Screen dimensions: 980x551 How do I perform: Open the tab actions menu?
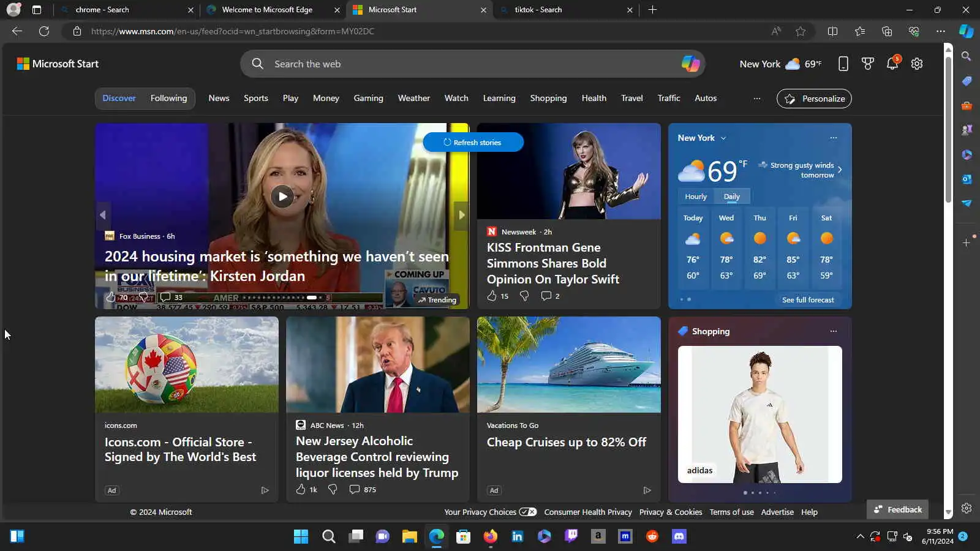[x=37, y=10]
